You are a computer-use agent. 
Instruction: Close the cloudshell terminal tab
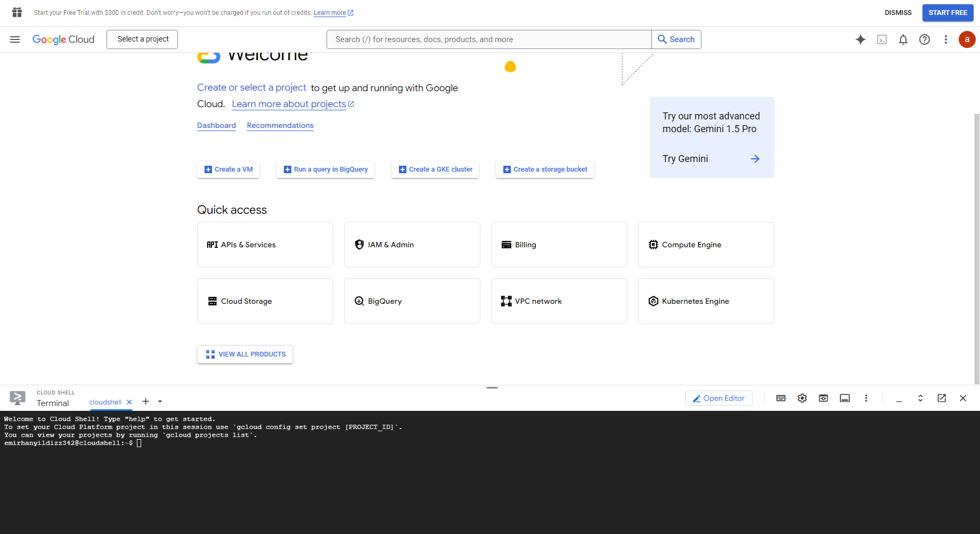pos(129,402)
